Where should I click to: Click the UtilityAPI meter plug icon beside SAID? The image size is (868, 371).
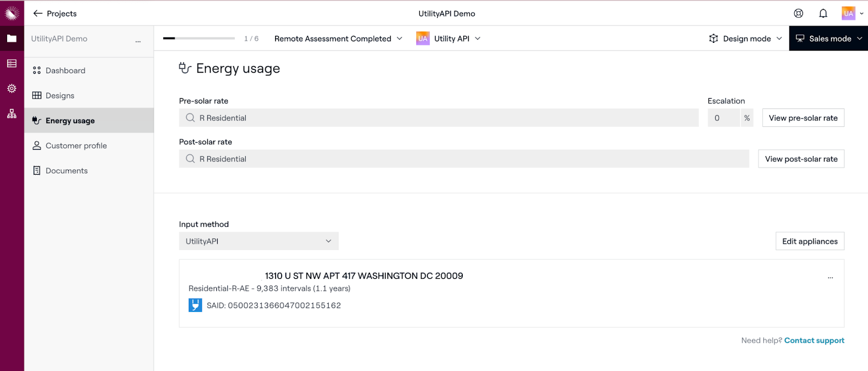tap(195, 305)
